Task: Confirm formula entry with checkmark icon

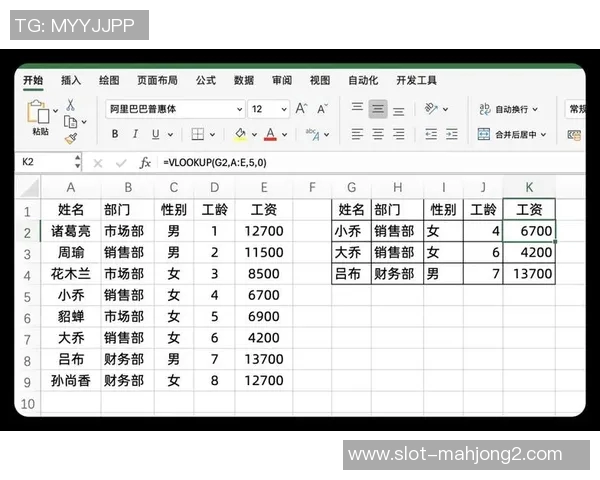Action: [121, 163]
